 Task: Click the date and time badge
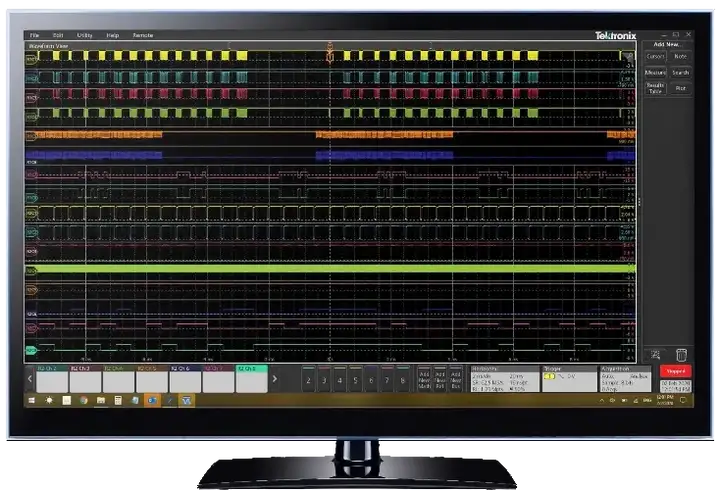pyautogui.click(x=676, y=386)
